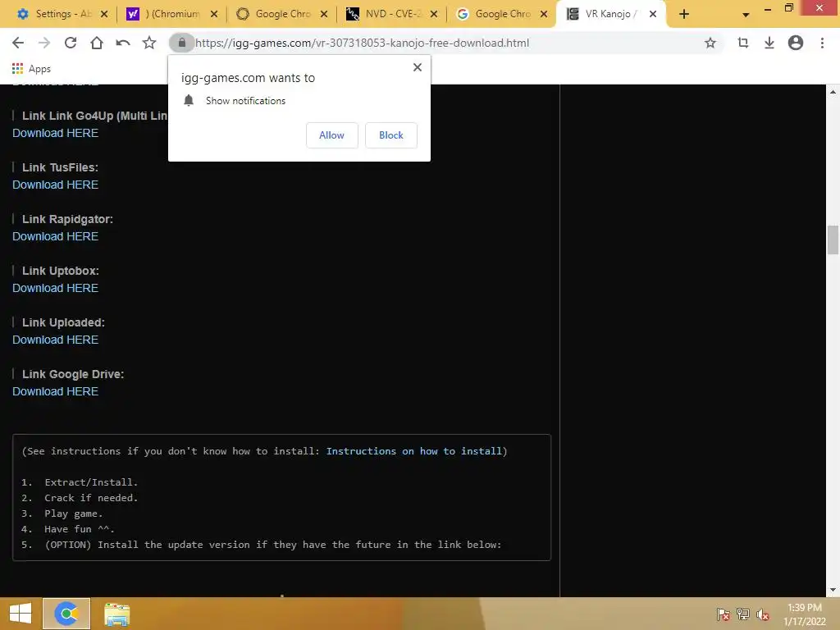Click the 'Link Google Drive:' heading text
Image resolution: width=840 pixels, height=630 pixels.
pos(73,374)
